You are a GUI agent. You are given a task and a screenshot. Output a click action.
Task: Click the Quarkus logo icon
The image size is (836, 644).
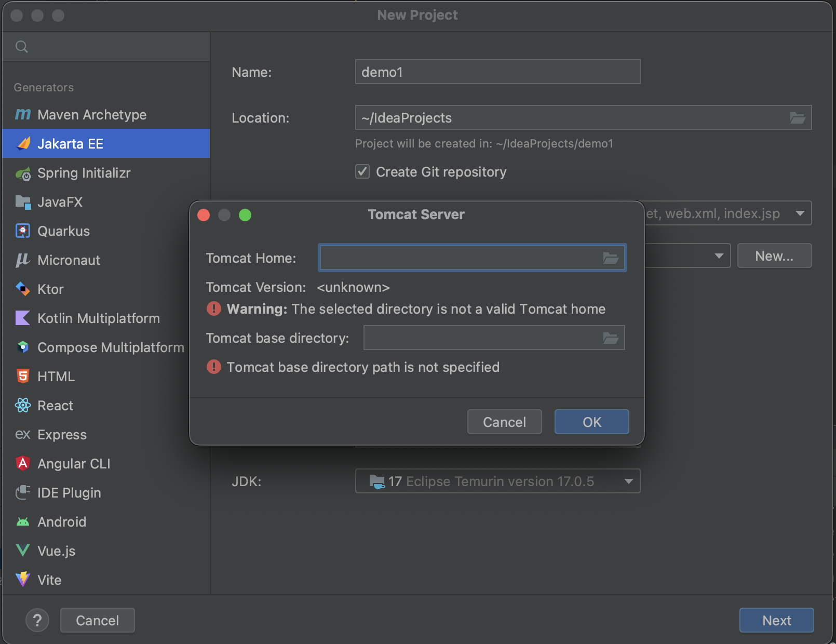23,231
